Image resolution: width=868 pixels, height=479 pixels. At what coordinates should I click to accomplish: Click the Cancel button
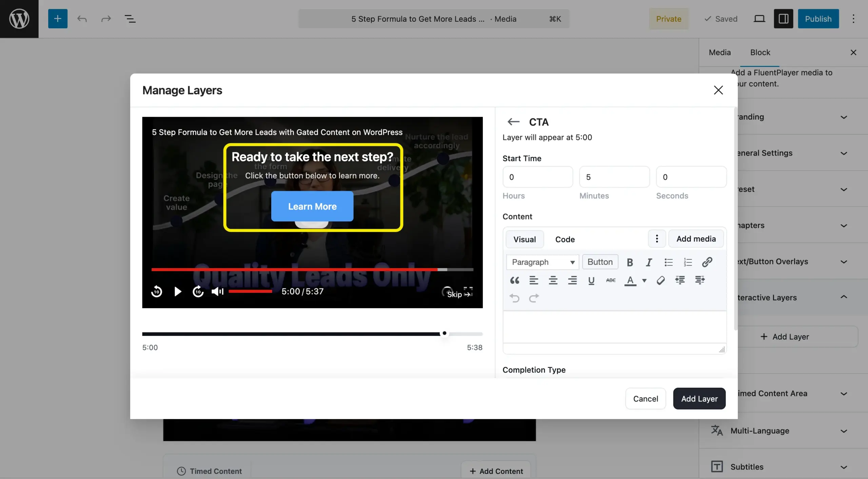[646, 399]
